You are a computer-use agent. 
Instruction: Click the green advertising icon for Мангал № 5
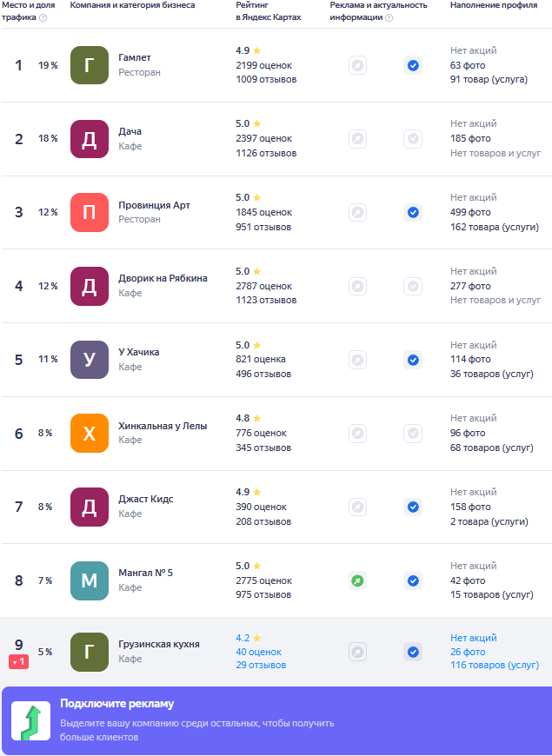[x=357, y=580]
